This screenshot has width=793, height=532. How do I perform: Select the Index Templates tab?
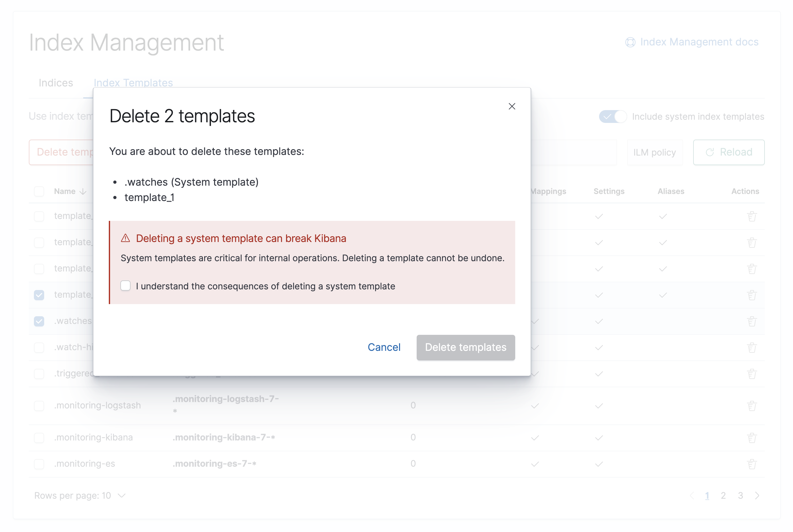[133, 83]
